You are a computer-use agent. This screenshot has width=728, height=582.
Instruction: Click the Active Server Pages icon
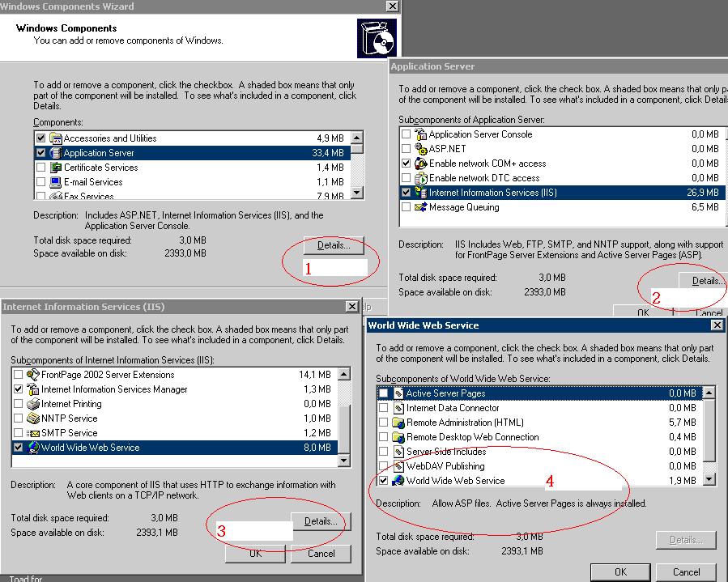(398, 393)
